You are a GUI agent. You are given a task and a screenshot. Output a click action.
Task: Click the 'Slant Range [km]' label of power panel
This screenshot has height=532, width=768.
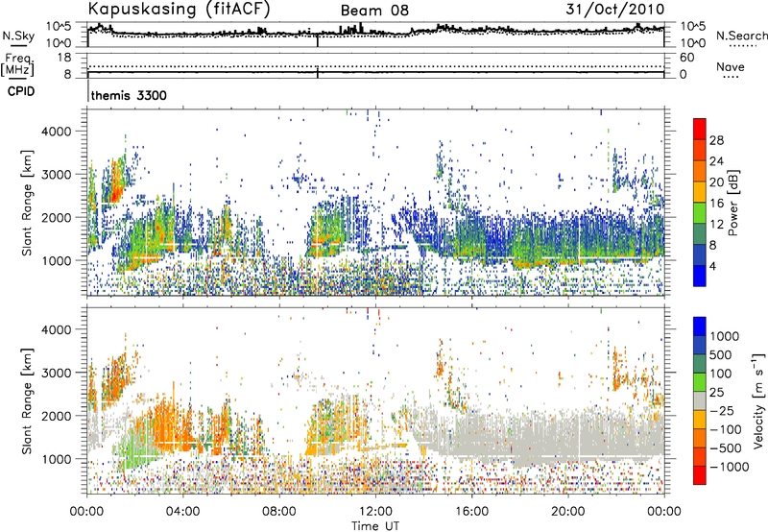27,203
